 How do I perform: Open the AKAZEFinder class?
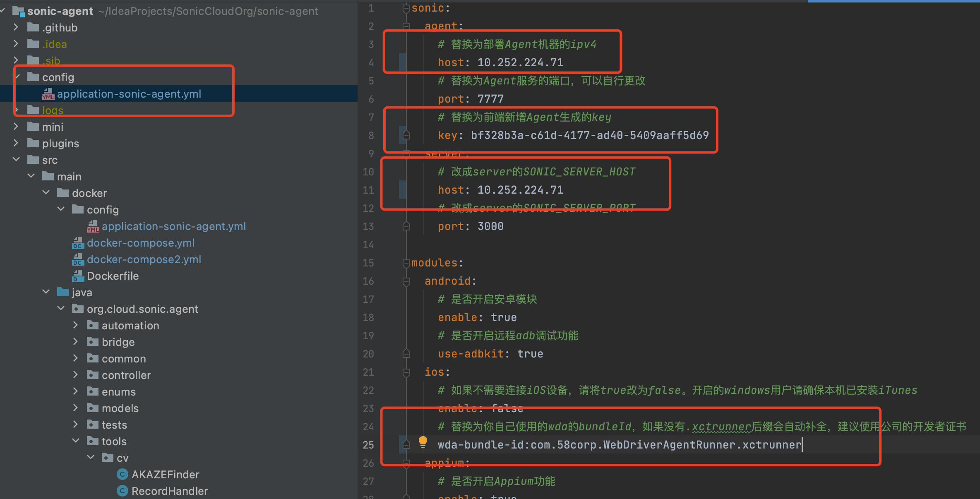point(165,475)
